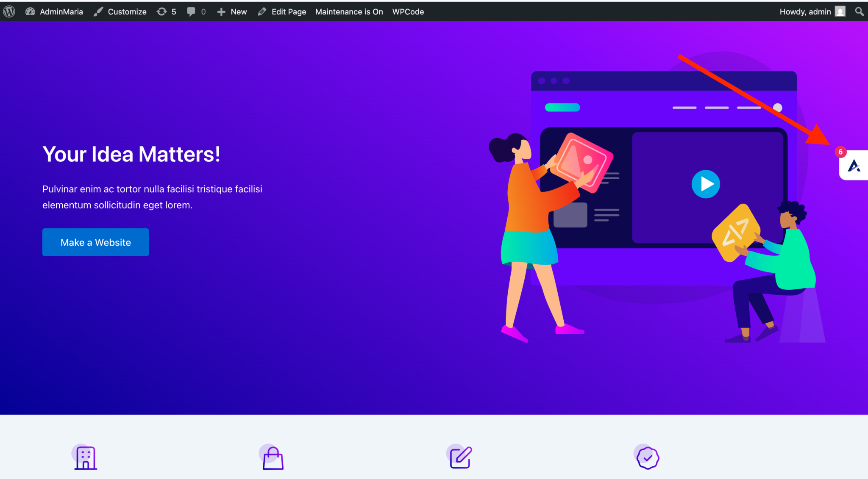Click the admin user avatar
This screenshot has height=479, width=868.
click(840, 11)
